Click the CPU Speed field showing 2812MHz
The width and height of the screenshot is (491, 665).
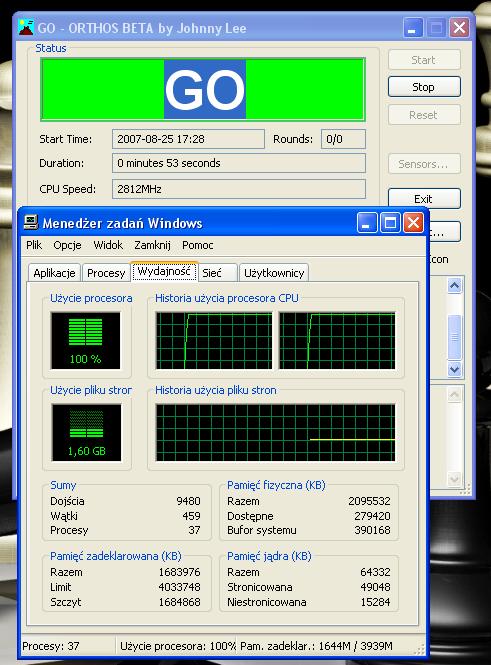[x=239, y=189]
